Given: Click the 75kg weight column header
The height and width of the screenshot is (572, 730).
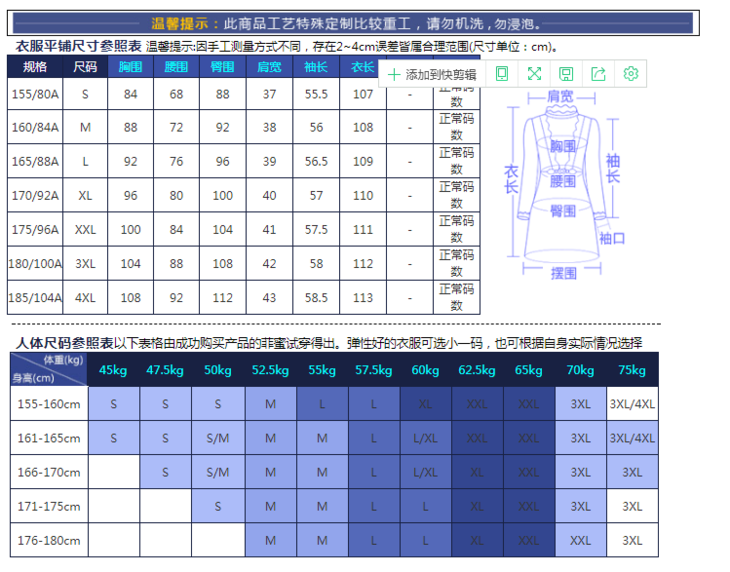Looking at the screenshot, I should pyautogui.click(x=632, y=370).
